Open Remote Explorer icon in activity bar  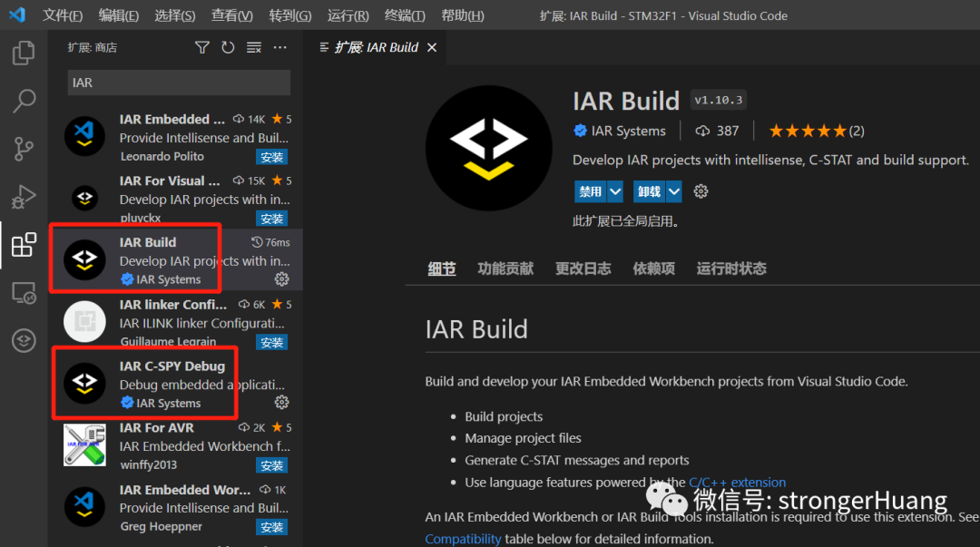coord(24,292)
